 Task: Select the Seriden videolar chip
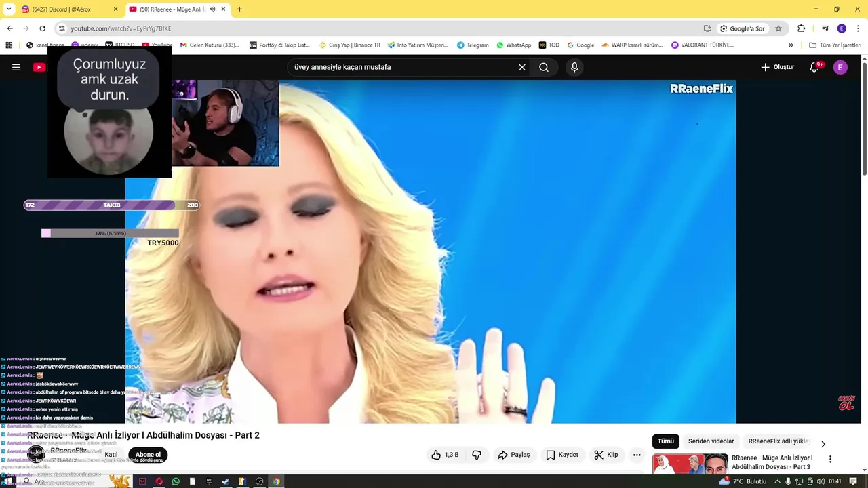[711, 441]
